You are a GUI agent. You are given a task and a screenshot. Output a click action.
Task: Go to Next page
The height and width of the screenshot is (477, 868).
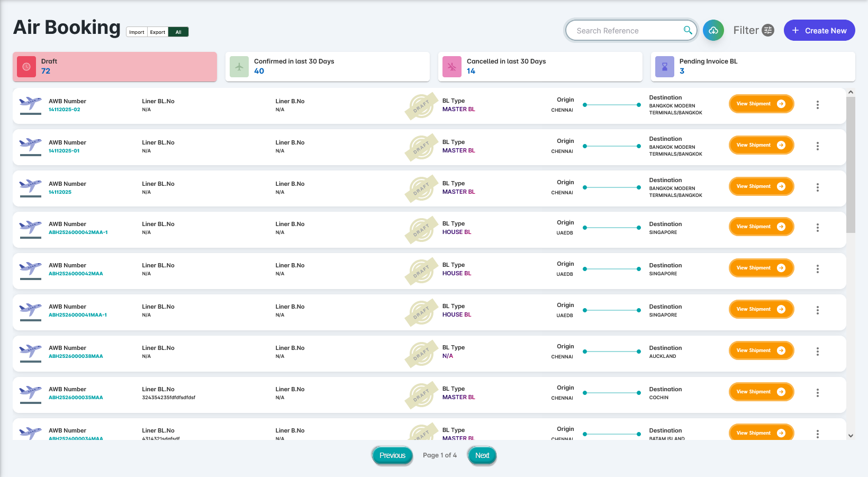(x=482, y=455)
